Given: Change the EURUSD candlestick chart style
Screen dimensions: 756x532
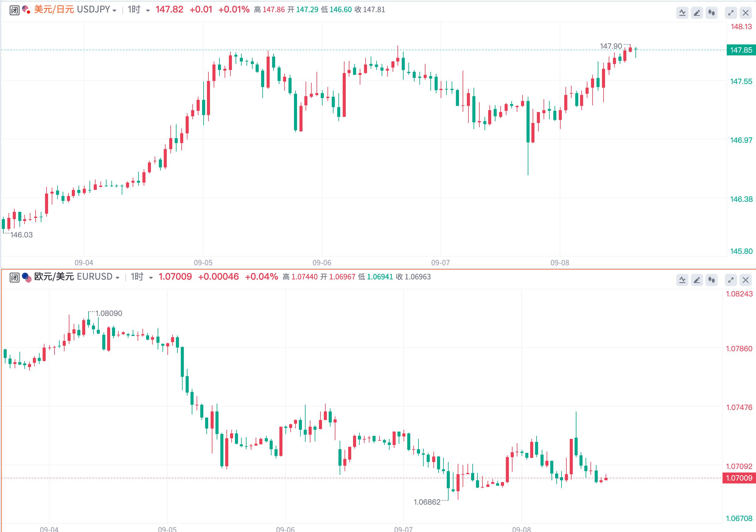Looking at the screenshot, I should pyautogui.click(x=712, y=280).
